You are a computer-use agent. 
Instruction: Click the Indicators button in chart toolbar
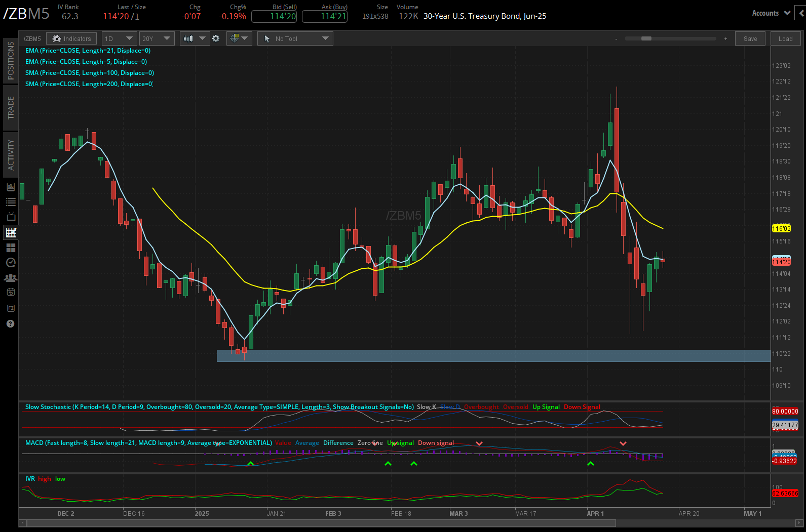pos(72,38)
